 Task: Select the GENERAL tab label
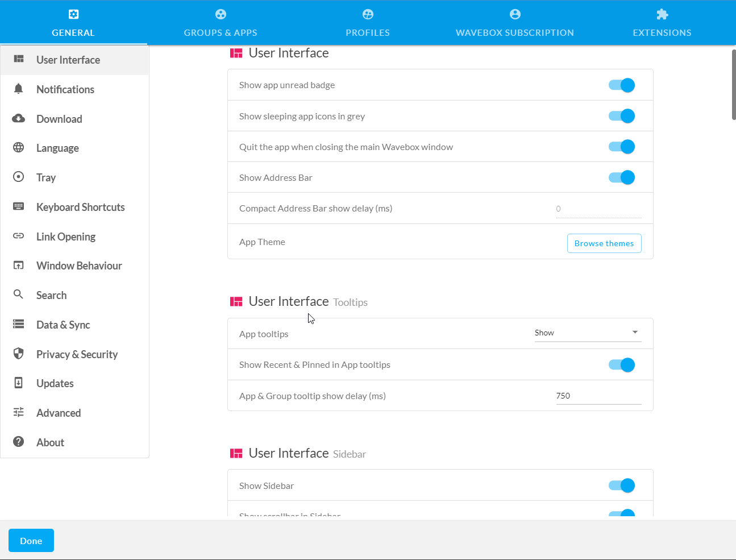click(x=73, y=32)
